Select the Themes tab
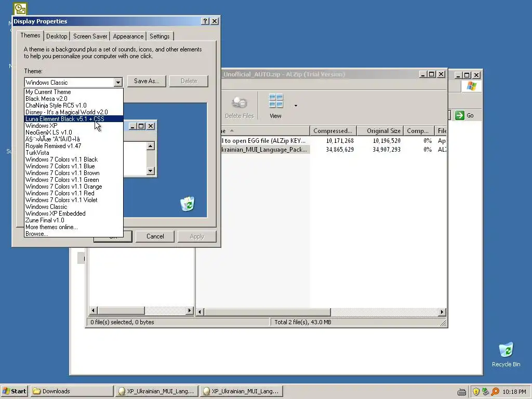Screen dimensions: 532x399 coord(30,35)
